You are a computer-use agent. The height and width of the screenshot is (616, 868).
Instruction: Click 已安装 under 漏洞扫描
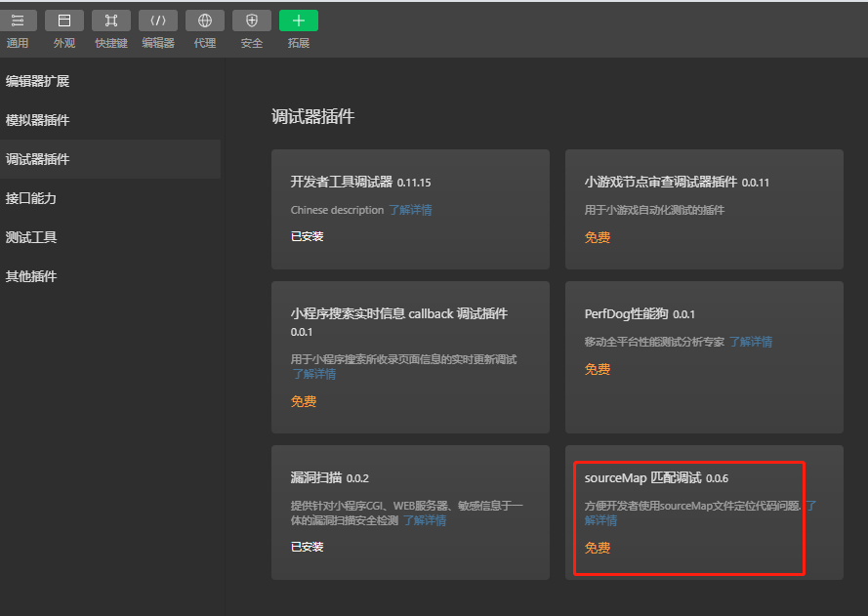point(308,547)
